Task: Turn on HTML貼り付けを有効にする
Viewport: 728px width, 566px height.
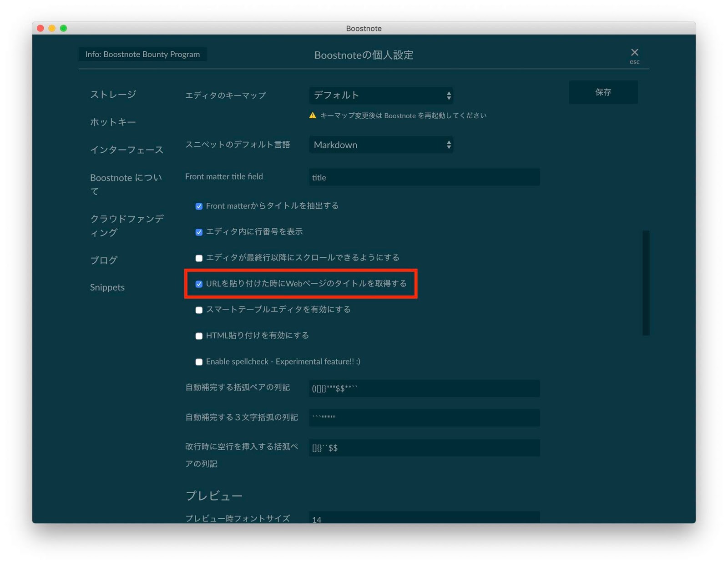Action: coord(199,336)
